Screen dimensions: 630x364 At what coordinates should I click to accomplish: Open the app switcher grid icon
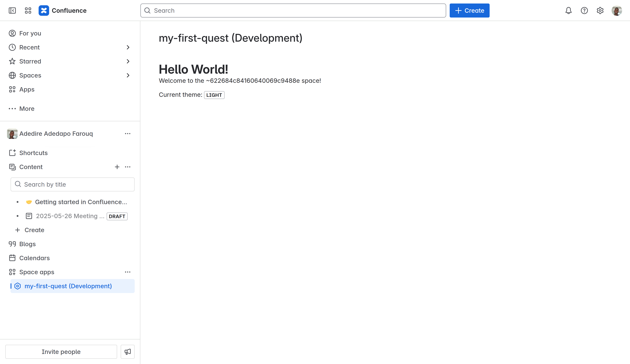pyautogui.click(x=28, y=11)
